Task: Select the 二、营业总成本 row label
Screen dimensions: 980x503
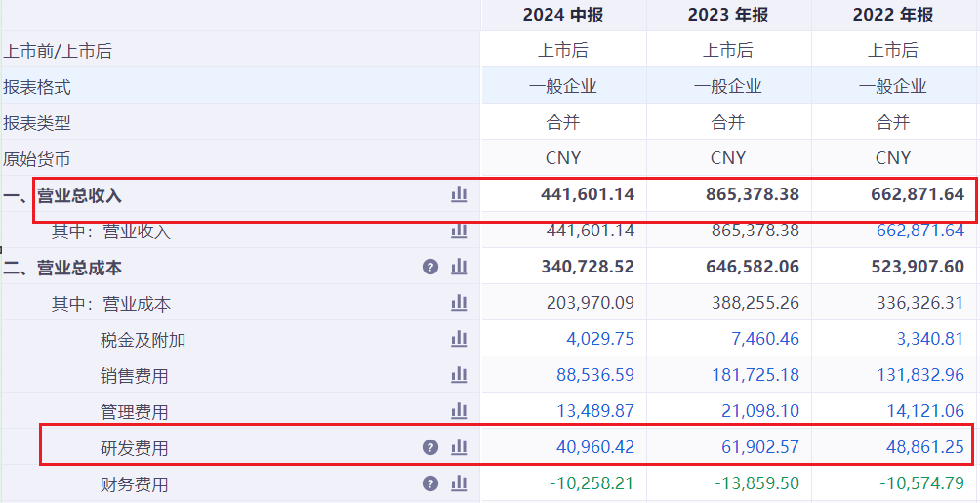Action: coord(62,268)
